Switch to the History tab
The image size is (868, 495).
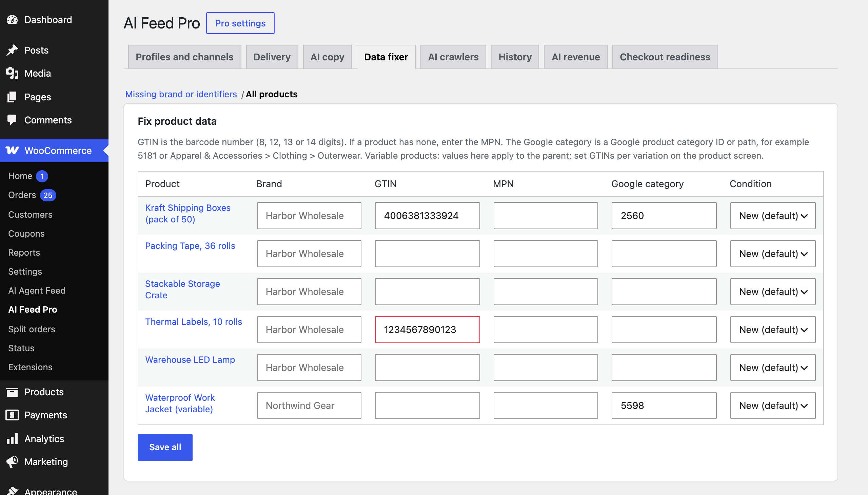(x=515, y=57)
